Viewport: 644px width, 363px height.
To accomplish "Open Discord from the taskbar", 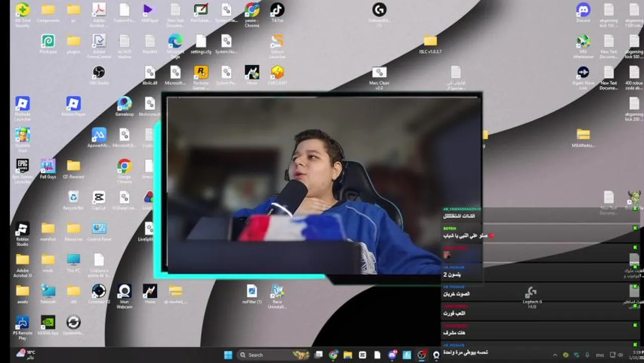I will click(x=393, y=355).
